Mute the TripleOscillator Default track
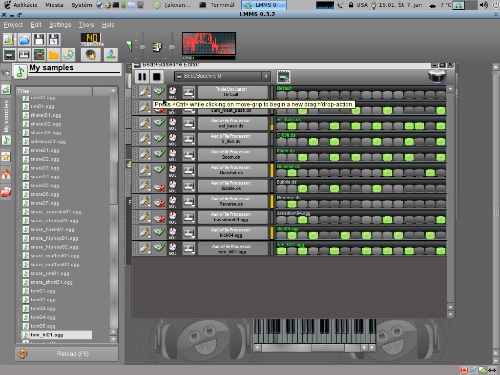Image resolution: width=500 pixels, height=375 pixels. point(159,91)
